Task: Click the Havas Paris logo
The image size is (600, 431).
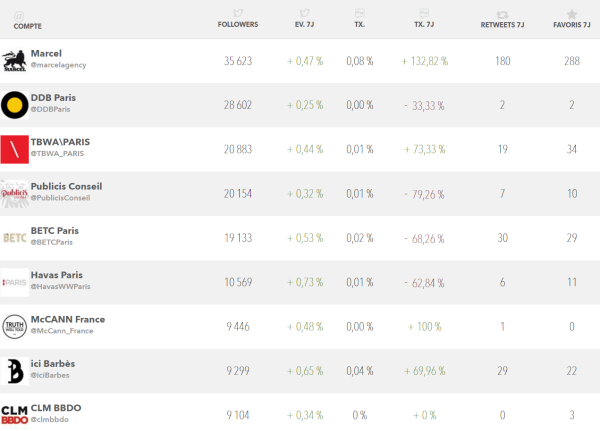Action: pos(15,282)
